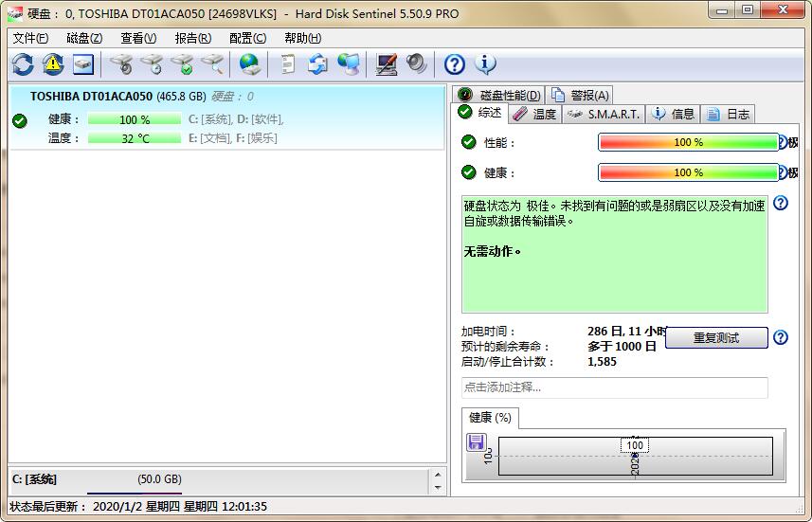812x522 pixels.
Task: Click the partition list scroll up arrow
Action: [438, 475]
